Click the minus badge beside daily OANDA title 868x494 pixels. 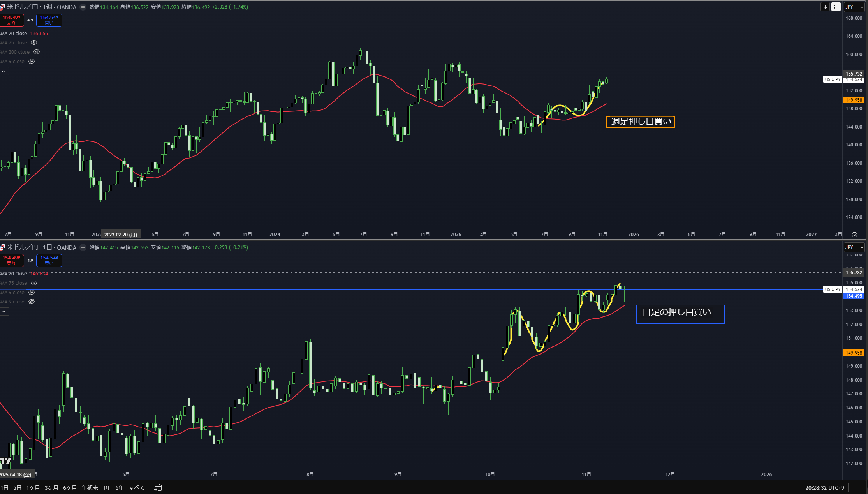tap(83, 247)
